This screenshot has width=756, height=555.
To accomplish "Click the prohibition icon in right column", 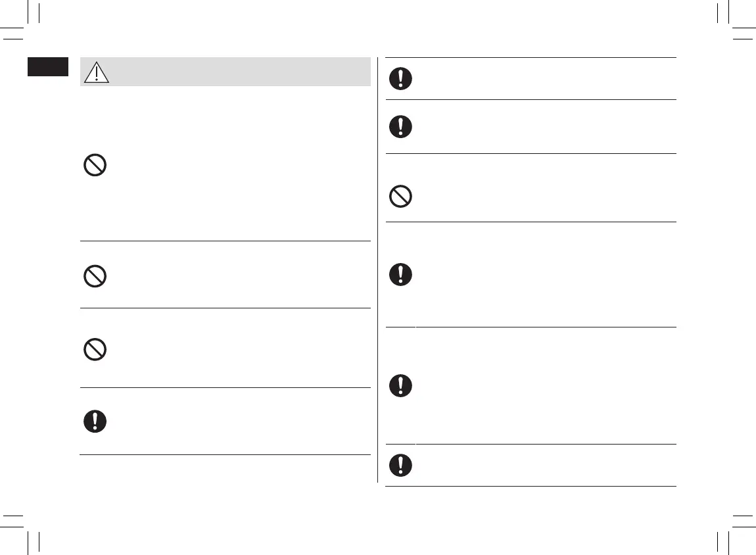I will point(401,197).
